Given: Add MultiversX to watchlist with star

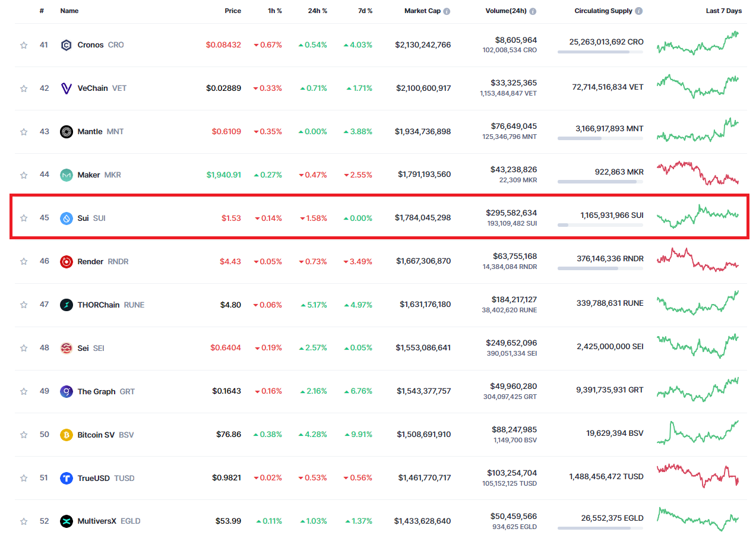Looking at the screenshot, I should coord(24,522).
